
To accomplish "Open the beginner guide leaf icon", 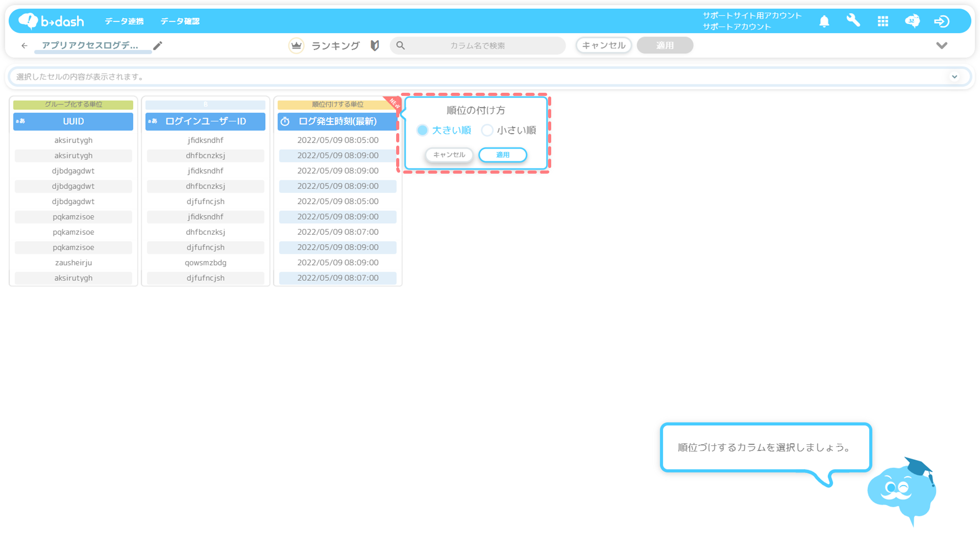I will point(375,46).
